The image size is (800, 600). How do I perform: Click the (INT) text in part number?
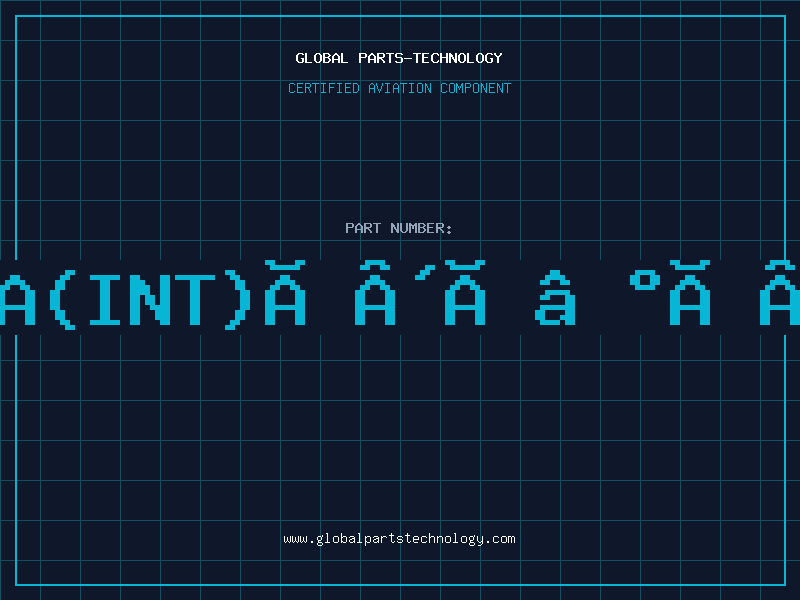point(151,300)
